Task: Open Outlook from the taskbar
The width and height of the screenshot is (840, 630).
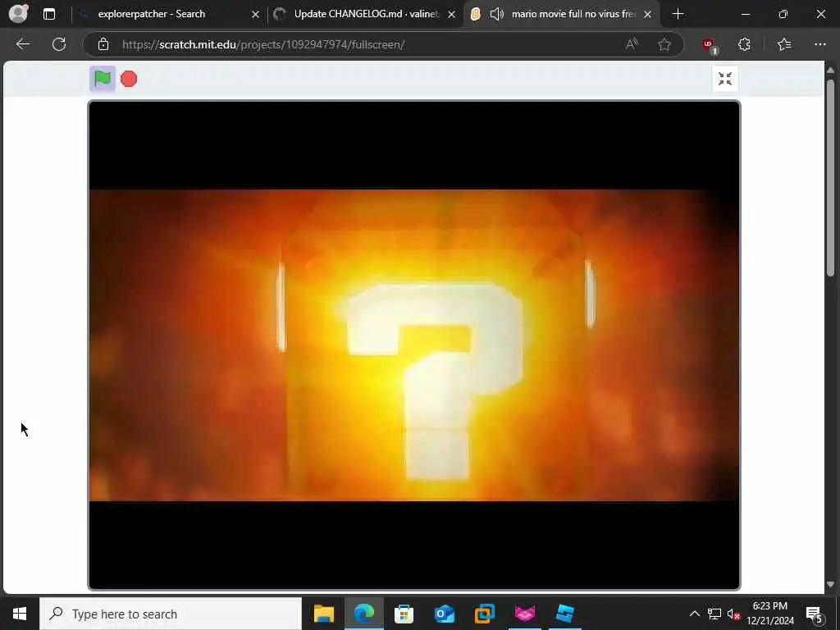Action: pos(444,614)
